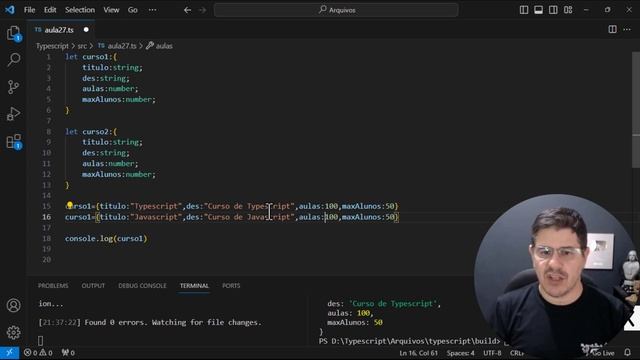Switch to the DEBUG CONSOLE panel tab
The width and height of the screenshot is (640, 360).
142,286
